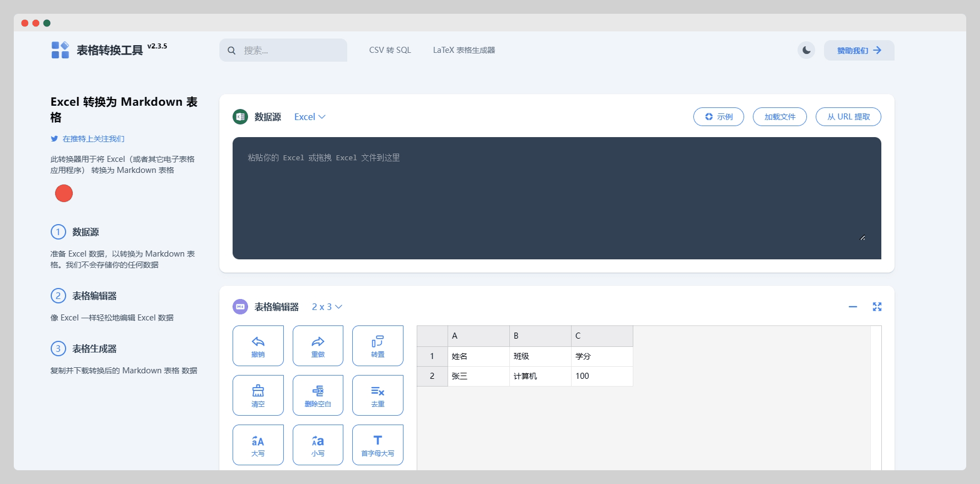Expand the 2 x 3 table size dropdown
980x484 pixels.
pyautogui.click(x=327, y=307)
